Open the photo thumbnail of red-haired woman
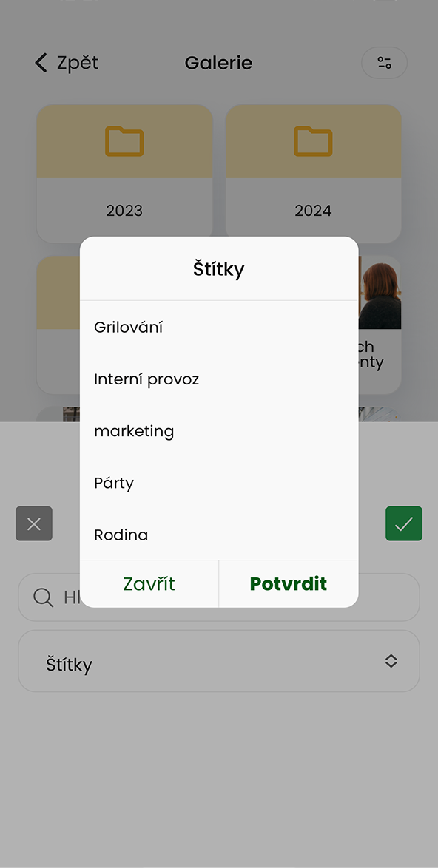Image resolution: width=438 pixels, height=868 pixels. click(x=380, y=292)
